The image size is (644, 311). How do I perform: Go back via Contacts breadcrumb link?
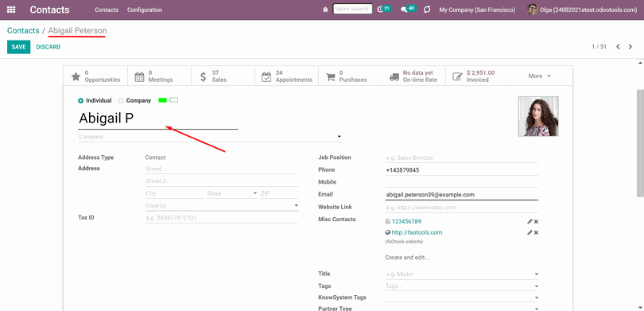[x=23, y=30]
